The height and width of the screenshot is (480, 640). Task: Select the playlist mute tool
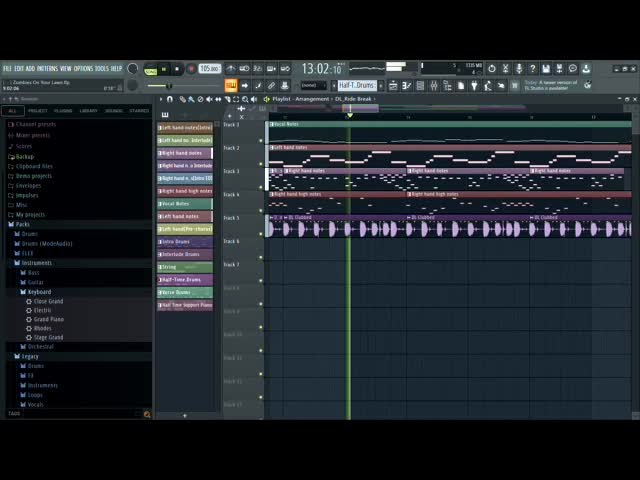[x=209, y=99]
